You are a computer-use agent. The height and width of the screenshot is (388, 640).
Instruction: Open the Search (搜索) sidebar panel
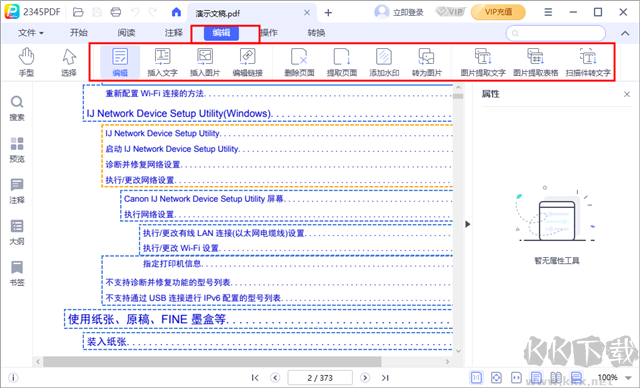click(17, 109)
